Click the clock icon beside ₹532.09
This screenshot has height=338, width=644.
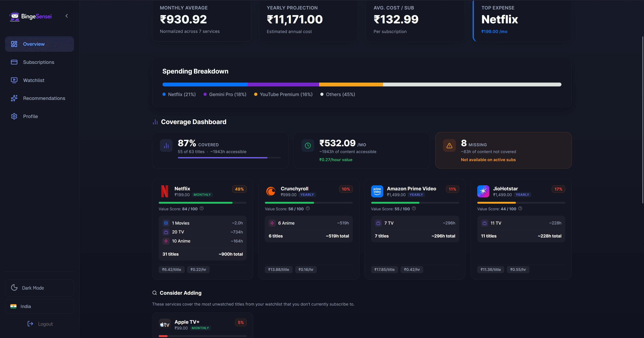click(x=308, y=146)
